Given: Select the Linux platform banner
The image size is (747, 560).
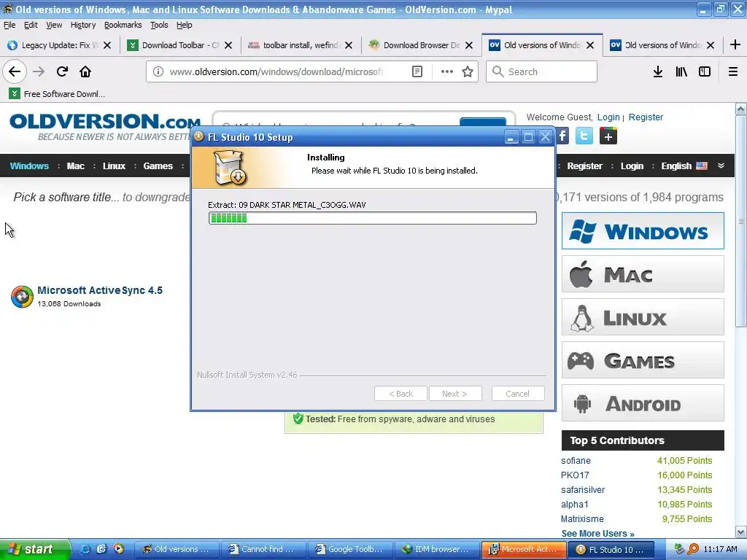Looking at the screenshot, I should pyautogui.click(x=643, y=317).
